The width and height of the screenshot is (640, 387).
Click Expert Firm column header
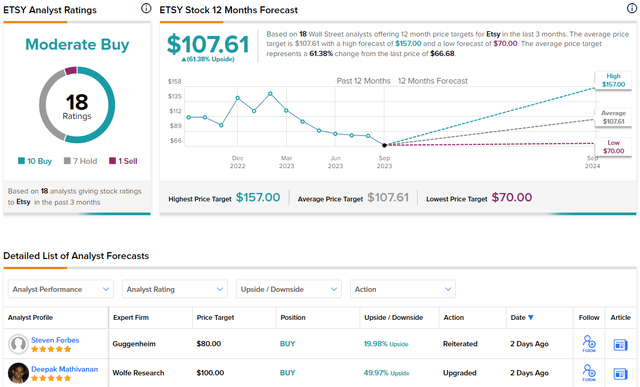(x=131, y=318)
